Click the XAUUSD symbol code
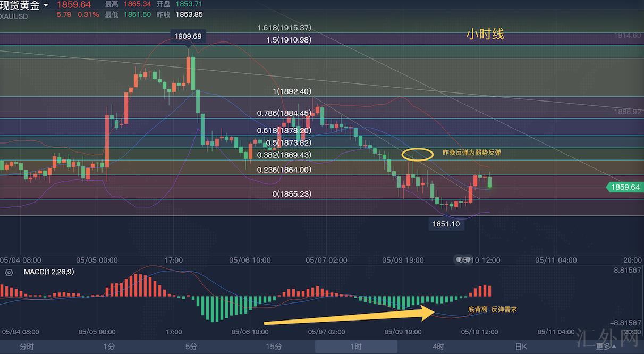 pyautogui.click(x=14, y=16)
